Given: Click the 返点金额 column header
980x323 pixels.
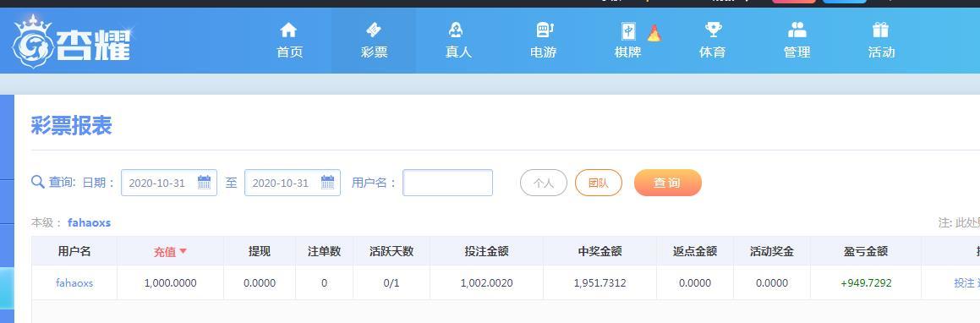Looking at the screenshot, I should pos(695,251).
